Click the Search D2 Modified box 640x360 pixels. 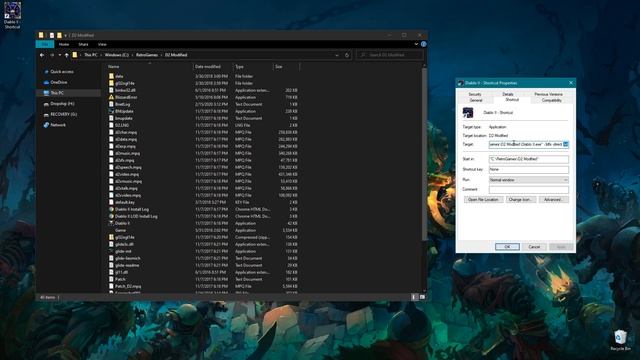(x=389, y=55)
